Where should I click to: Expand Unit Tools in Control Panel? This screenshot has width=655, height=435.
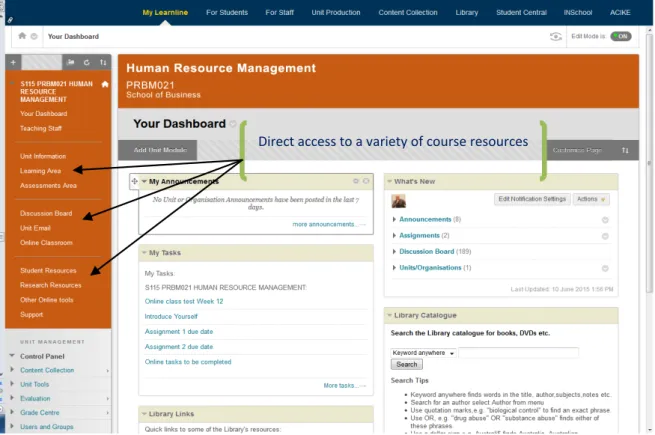pyautogui.click(x=12, y=384)
